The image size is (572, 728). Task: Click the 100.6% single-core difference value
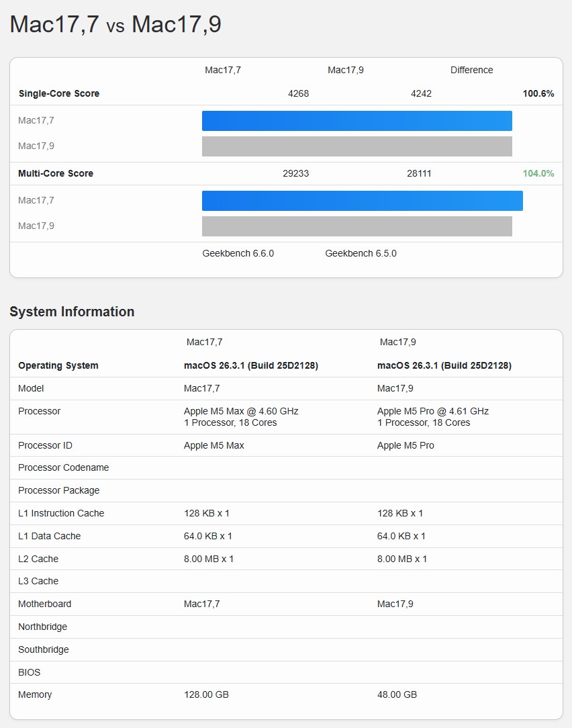(538, 93)
